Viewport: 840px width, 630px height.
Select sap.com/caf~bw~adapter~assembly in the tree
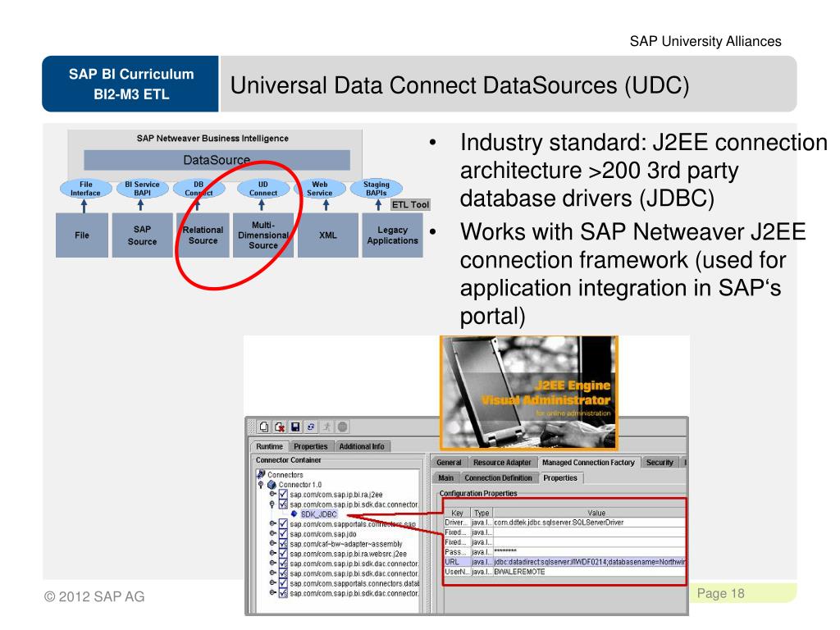tap(346, 544)
